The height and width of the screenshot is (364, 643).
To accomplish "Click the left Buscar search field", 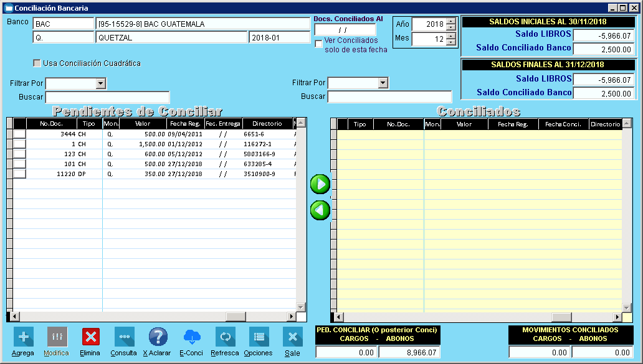I will tap(107, 97).
